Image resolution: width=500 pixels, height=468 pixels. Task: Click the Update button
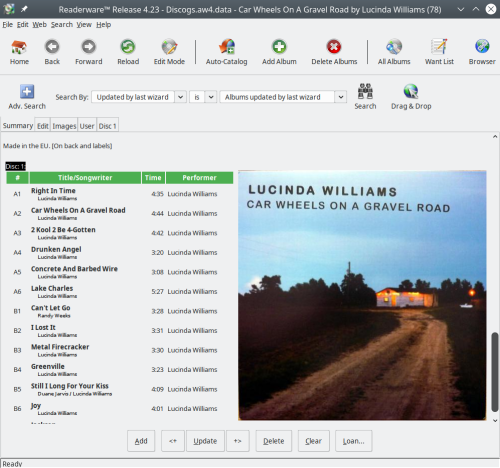(x=205, y=441)
